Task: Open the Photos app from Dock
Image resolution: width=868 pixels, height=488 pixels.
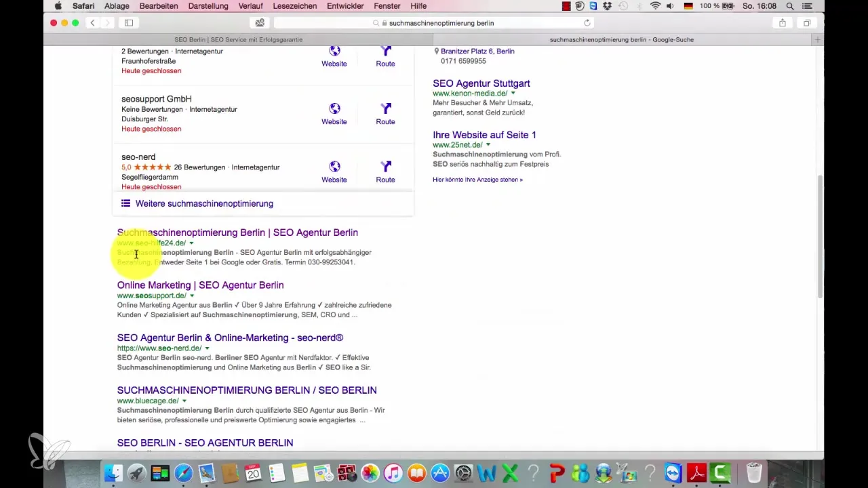Action: (x=370, y=472)
